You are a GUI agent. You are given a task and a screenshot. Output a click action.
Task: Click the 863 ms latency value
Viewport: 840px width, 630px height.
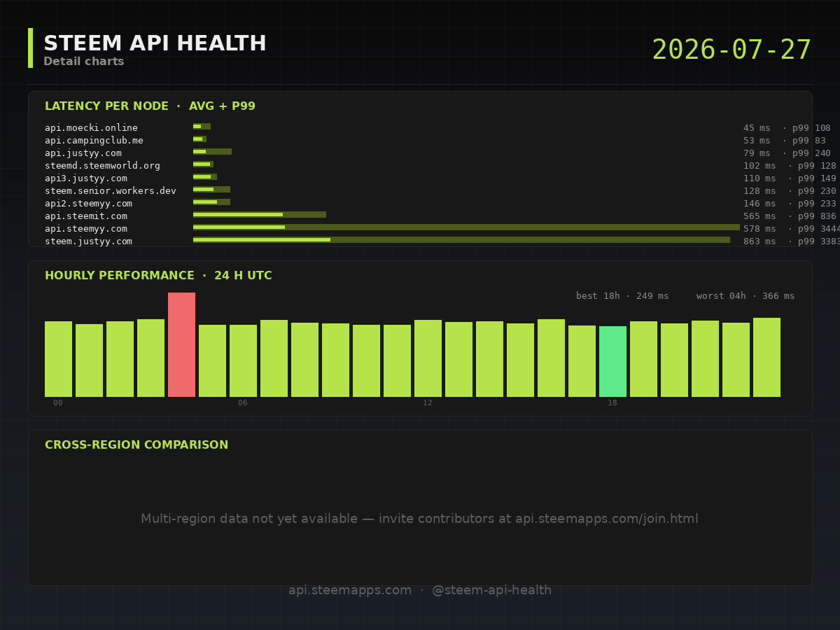759,241
